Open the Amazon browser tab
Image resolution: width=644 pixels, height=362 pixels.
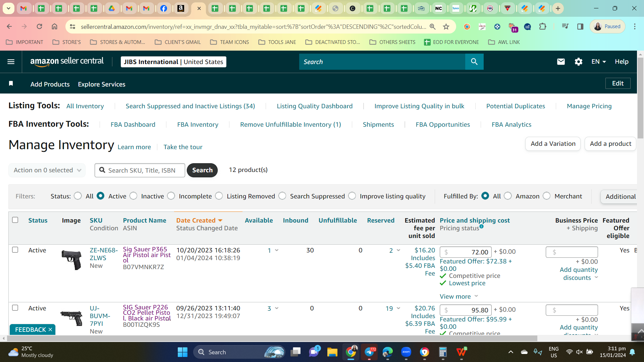[x=181, y=8]
